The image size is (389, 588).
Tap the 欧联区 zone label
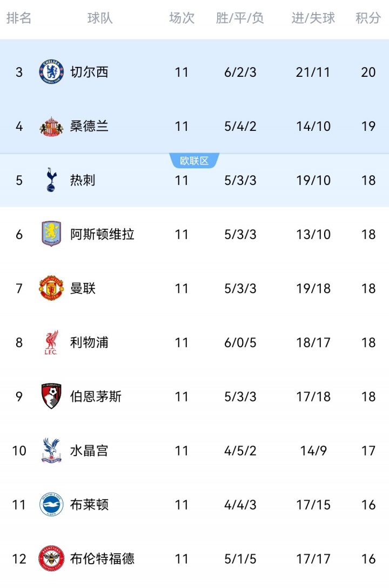194,161
